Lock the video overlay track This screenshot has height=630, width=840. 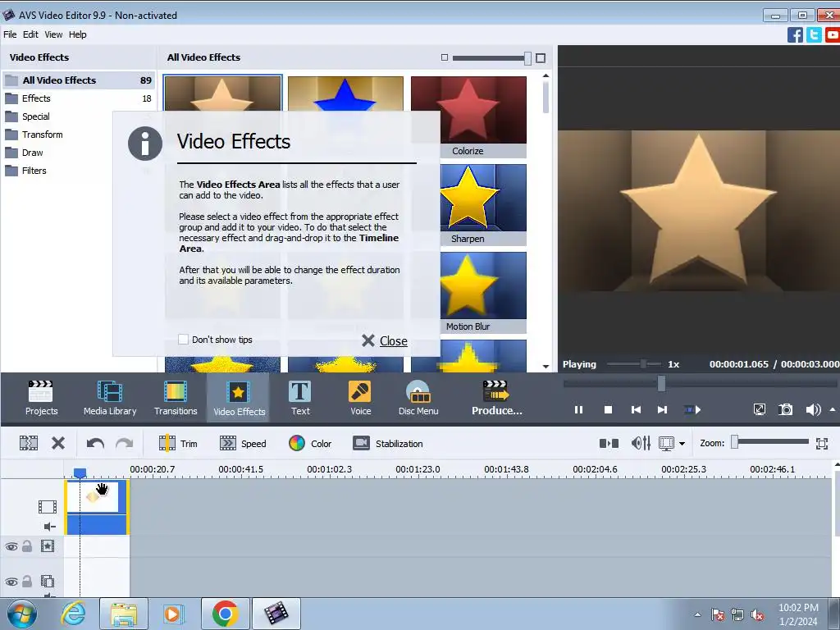27,581
